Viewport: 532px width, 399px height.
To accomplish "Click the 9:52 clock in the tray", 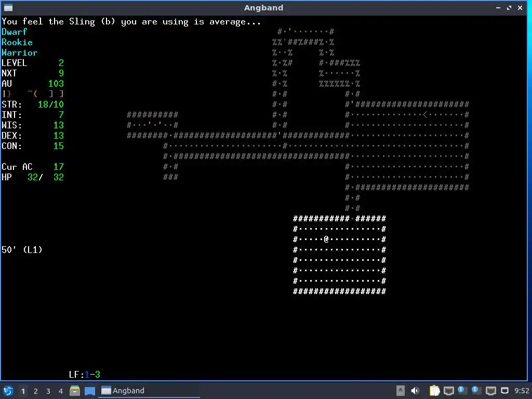I will pos(522,391).
